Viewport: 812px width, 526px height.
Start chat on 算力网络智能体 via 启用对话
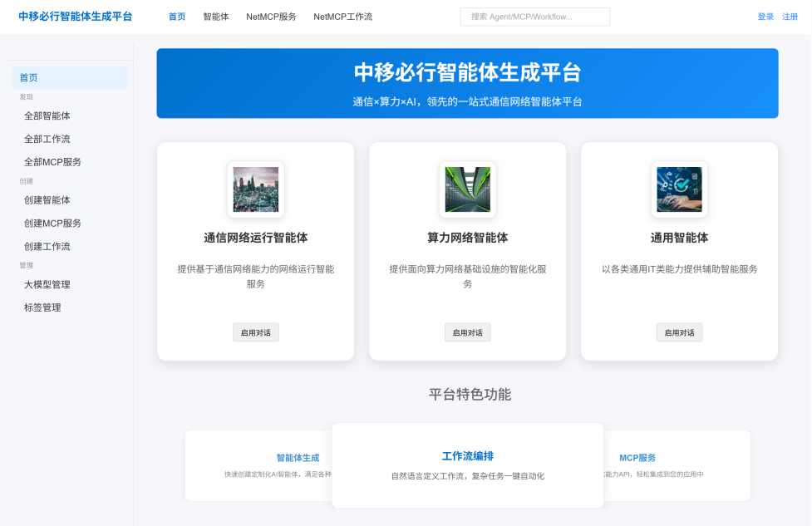click(x=468, y=332)
